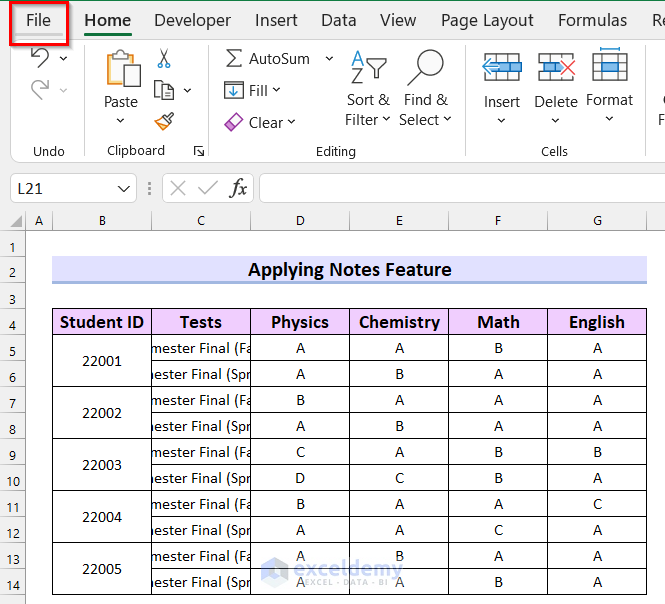Screen dimensions: 665x604
Task: Click the Cut scissors icon
Action: pyautogui.click(x=164, y=59)
